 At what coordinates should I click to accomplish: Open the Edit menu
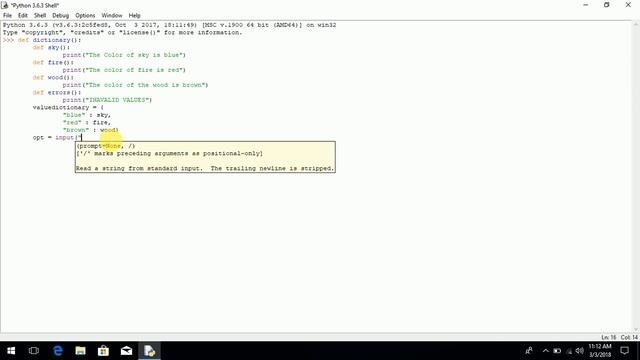tap(22, 16)
